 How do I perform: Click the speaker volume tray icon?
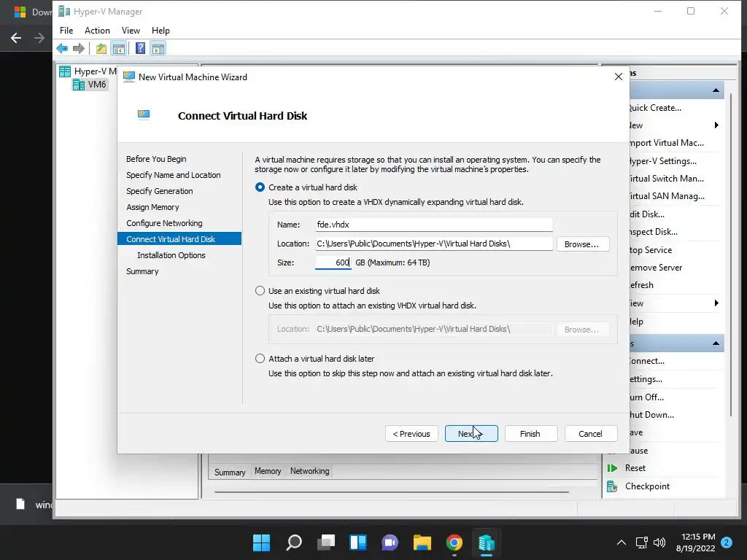coord(659,542)
